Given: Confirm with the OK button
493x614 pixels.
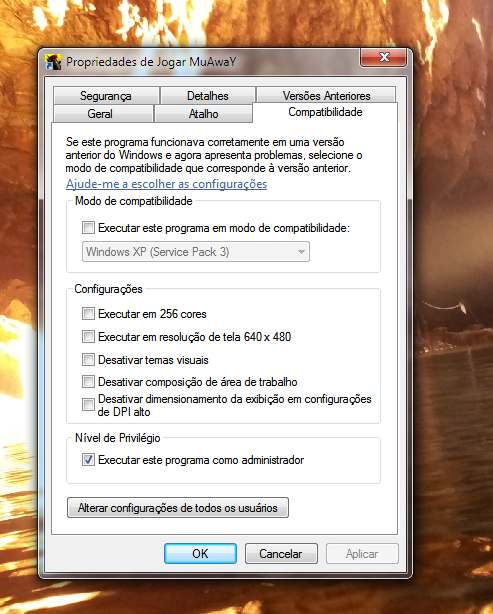Looking at the screenshot, I should pyautogui.click(x=200, y=553).
